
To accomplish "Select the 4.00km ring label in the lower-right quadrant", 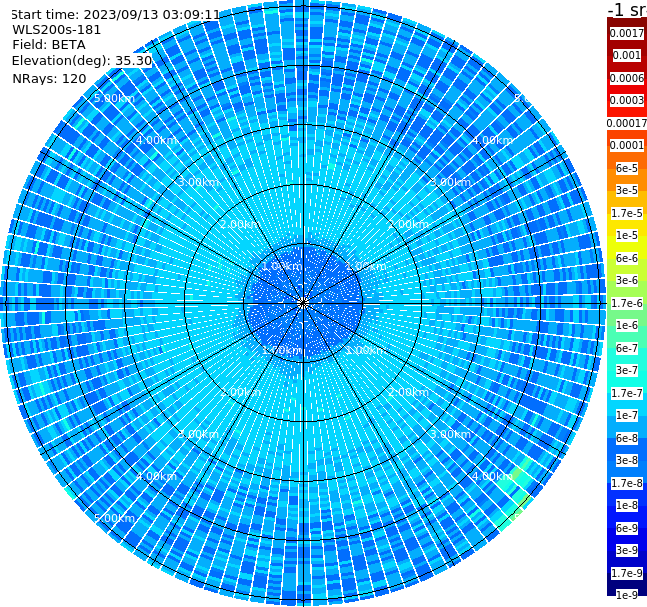I will (492, 476).
